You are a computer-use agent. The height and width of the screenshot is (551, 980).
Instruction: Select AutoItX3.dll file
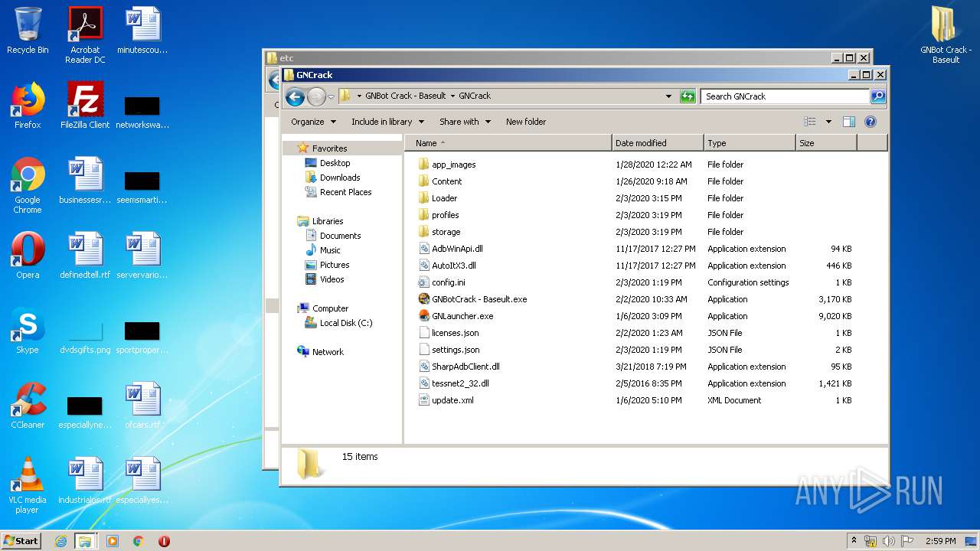pos(447,266)
